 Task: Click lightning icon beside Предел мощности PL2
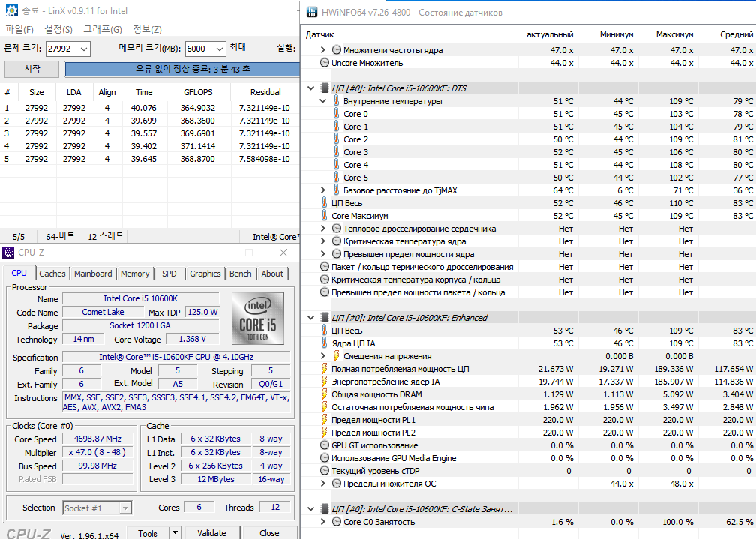pyautogui.click(x=325, y=433)
